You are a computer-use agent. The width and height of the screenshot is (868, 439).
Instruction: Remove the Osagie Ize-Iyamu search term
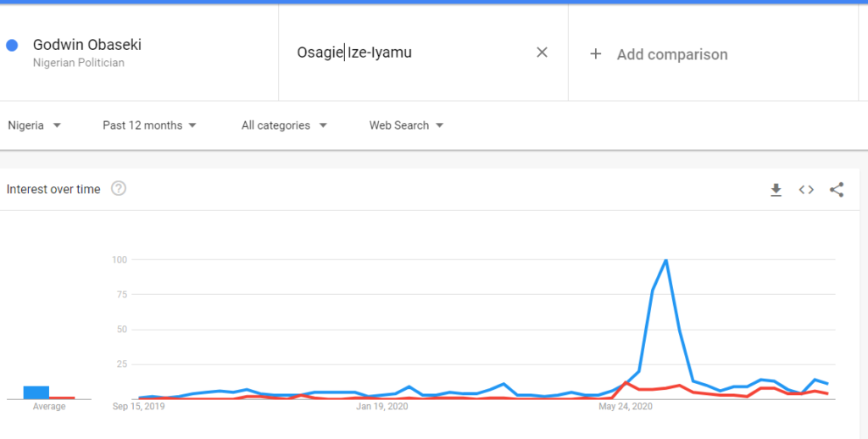coord(542,52)
